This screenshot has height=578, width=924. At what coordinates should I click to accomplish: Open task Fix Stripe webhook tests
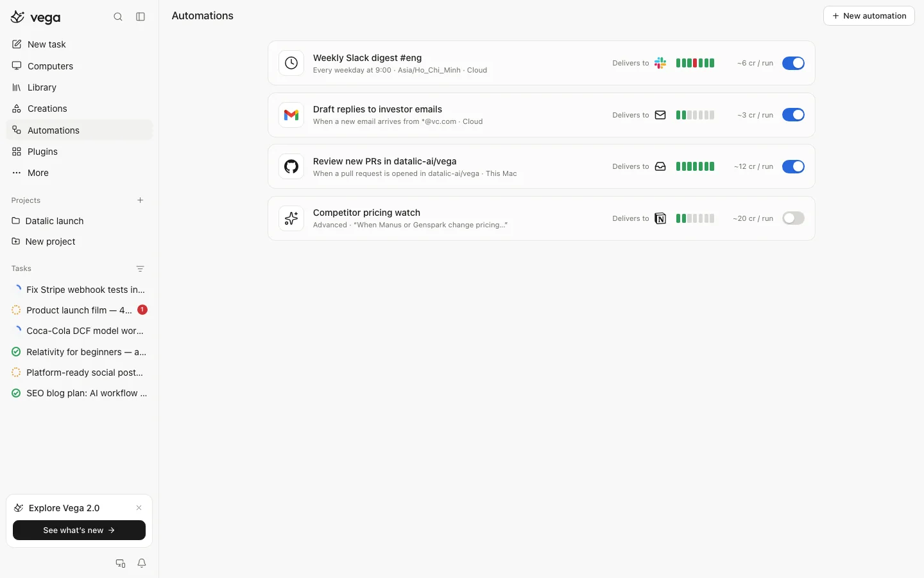click(x=80, y=290)
